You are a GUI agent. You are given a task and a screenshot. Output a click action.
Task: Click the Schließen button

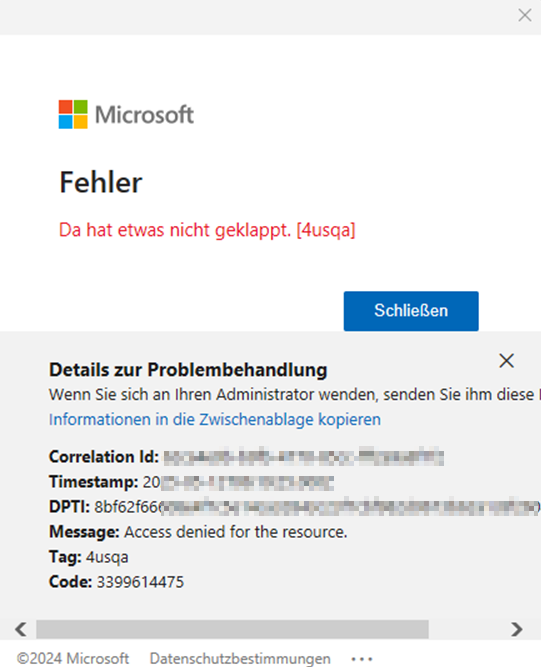click(x=411, y=311)
